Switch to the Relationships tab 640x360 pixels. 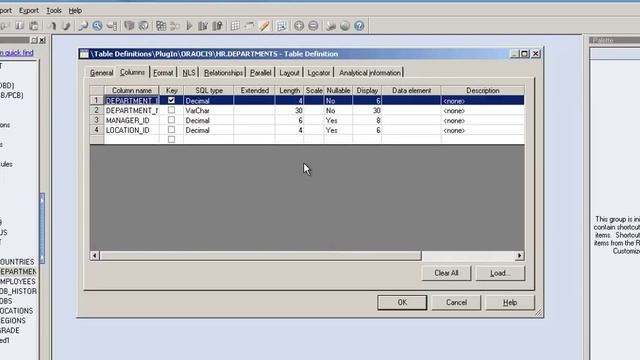[223, 73]
